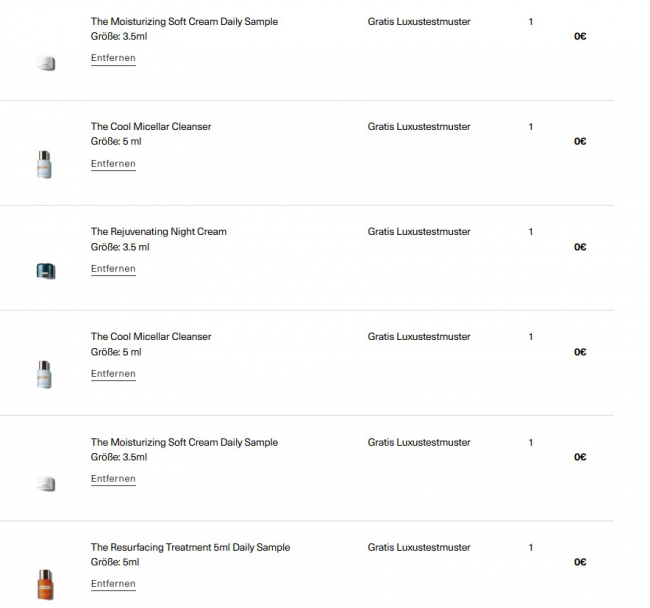Open The Resurfacing Treatment 5ml Daily Sample title

coord(190,547)
